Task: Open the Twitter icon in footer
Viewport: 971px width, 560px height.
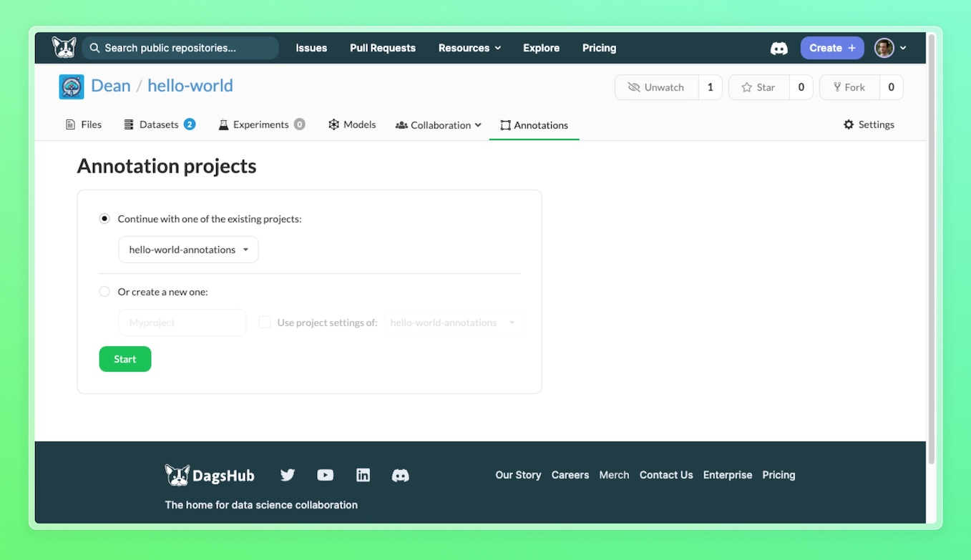Action: click(x=288, y=475)
